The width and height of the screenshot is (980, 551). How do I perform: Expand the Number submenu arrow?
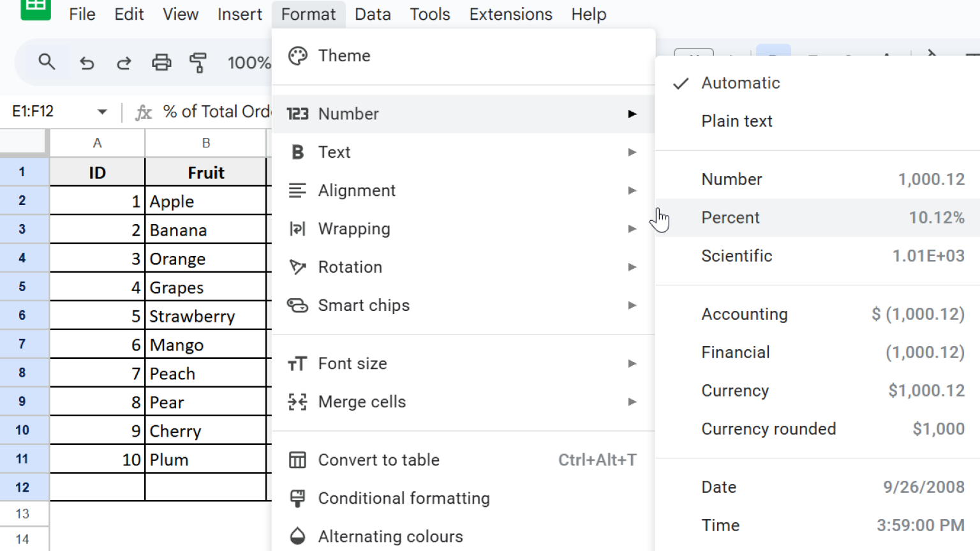tap(631, 114)
